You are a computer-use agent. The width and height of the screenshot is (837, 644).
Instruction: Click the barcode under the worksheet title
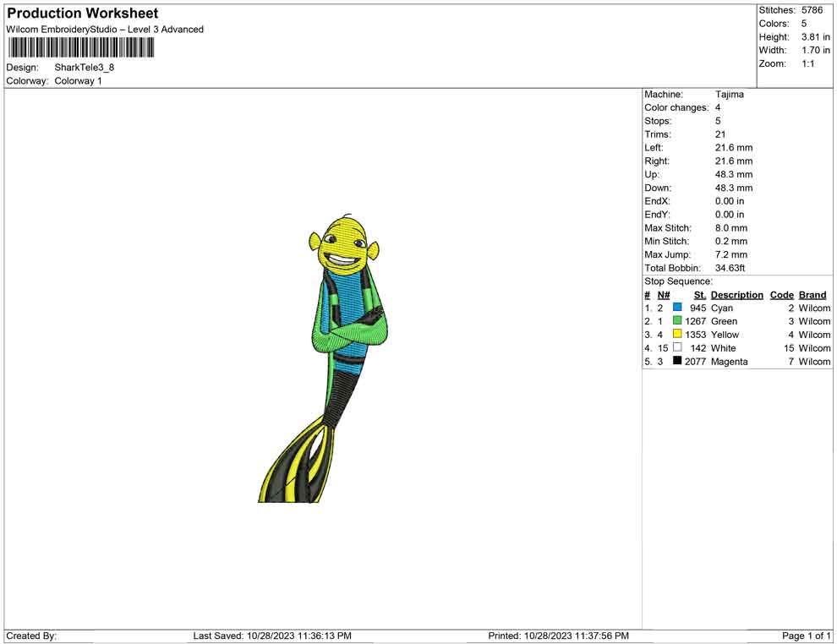(81, 48)
